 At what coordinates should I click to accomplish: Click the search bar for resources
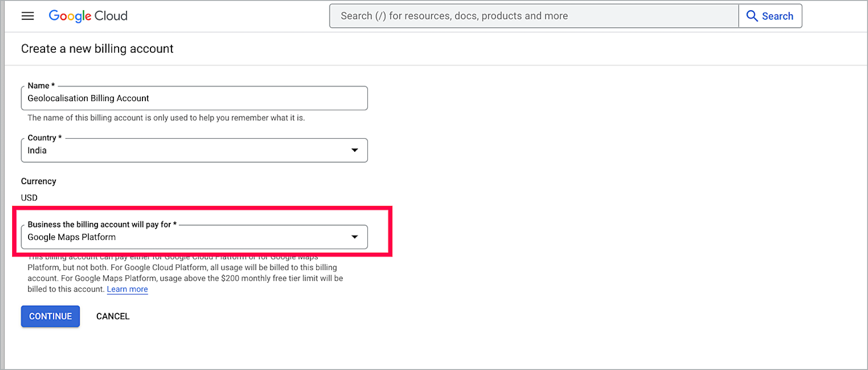(x=534, y=16)
